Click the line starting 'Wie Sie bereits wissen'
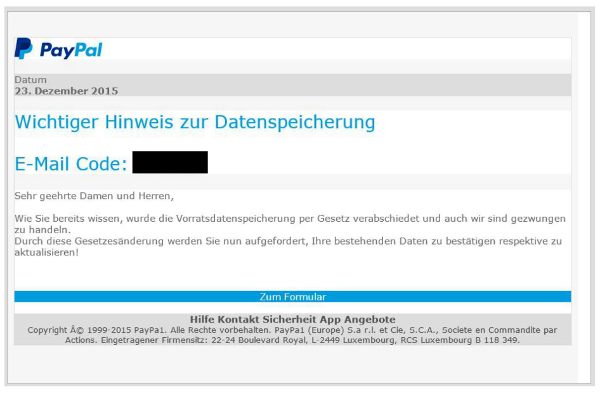 (x=290, y=219)
